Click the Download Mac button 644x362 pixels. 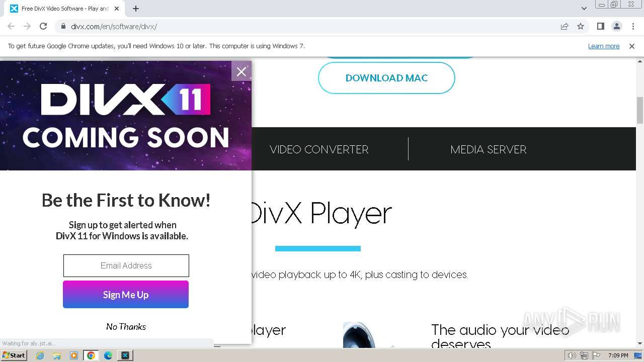[x=386, y=78]
